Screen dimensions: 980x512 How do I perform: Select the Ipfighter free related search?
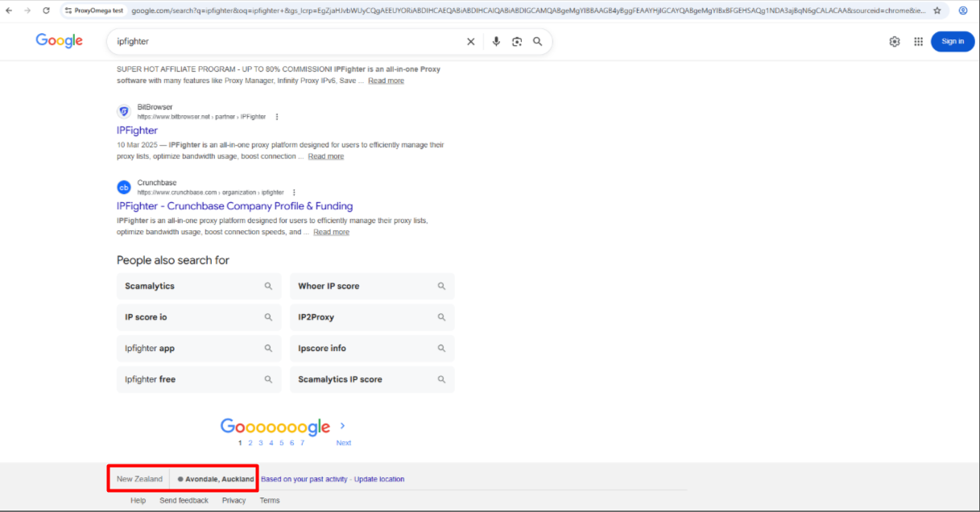pyautogui.click(x=199, y=379)
